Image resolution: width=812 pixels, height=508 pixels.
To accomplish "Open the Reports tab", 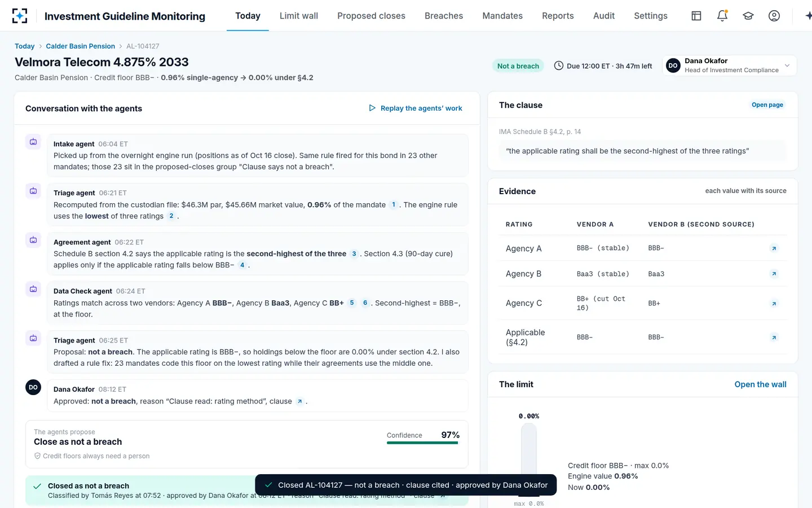I will click(x=558, y=16).
